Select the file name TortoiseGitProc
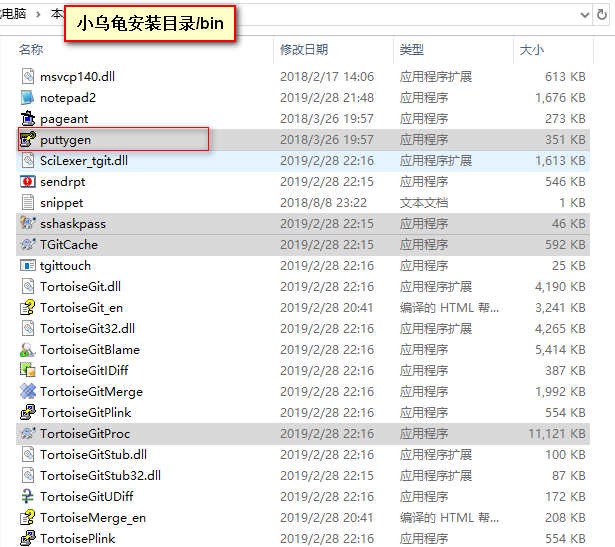The image size is (615, 547). coord(85,434)
